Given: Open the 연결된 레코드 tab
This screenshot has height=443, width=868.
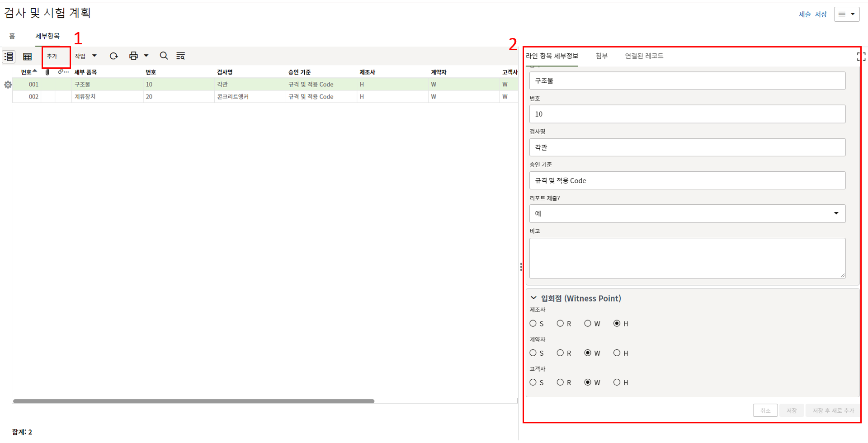Looking at the screenshot, I should (x=644, y=56).
